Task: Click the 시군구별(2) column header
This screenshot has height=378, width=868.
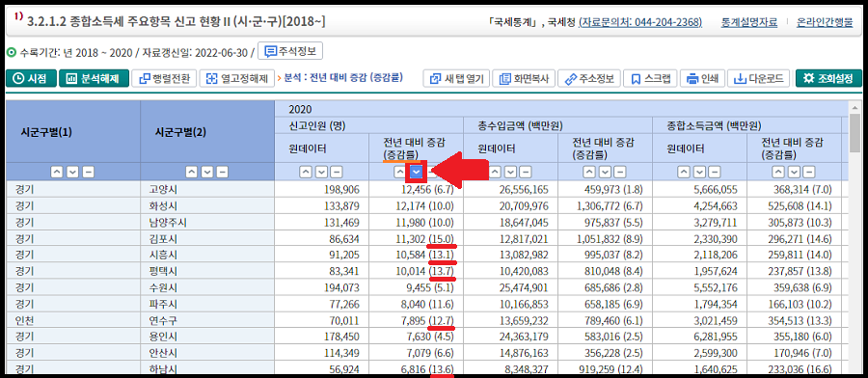Action: pyautogui.click(x=207, y=132)
